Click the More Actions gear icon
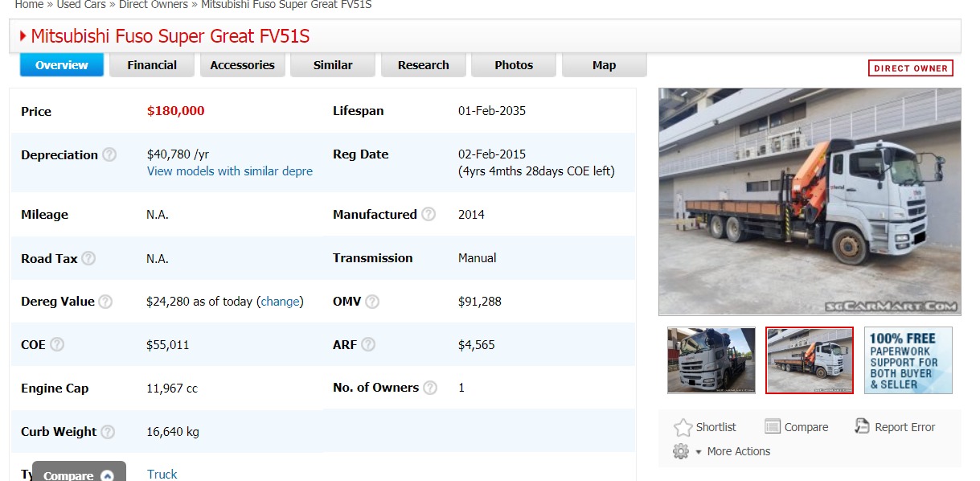Screen dimensions: 980x481 tap(681, 452)
